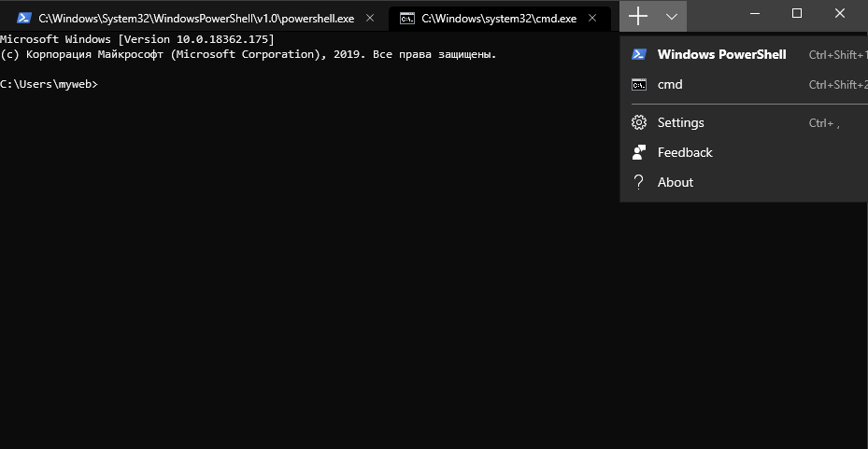Click the Settings gear icon
The height and width of the screenshot is (449, 868).
[x=639, y=122]
